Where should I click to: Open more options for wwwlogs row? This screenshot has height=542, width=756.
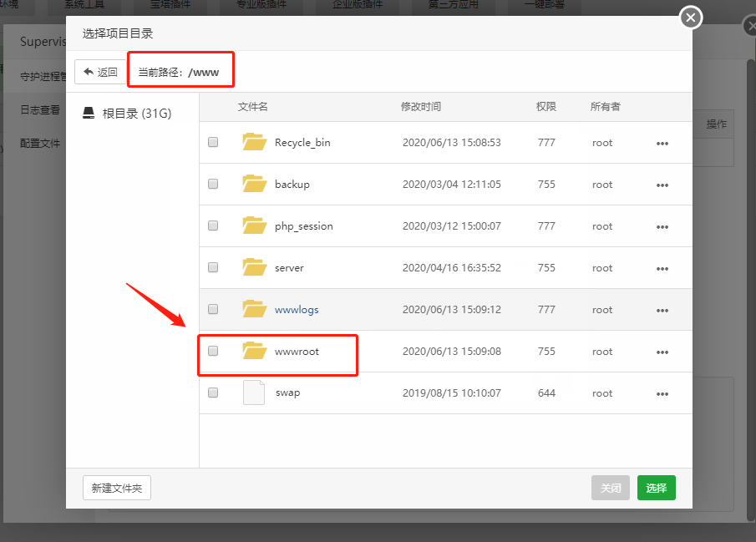coord(662,311)
